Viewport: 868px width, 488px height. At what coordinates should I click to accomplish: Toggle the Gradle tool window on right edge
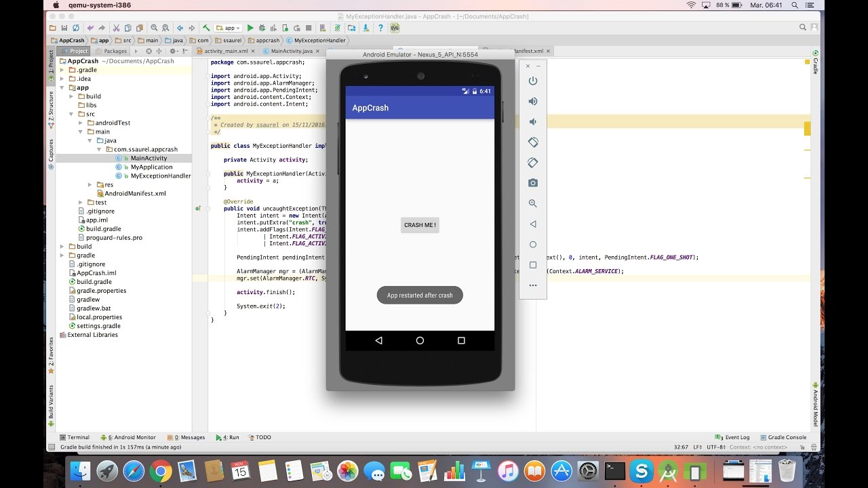coord(816,61)
